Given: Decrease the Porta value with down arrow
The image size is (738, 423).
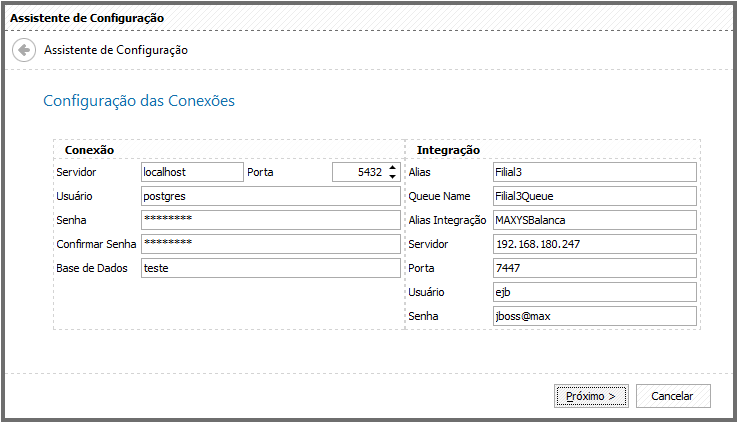Looking at the screenshot, I should [393, 177].
